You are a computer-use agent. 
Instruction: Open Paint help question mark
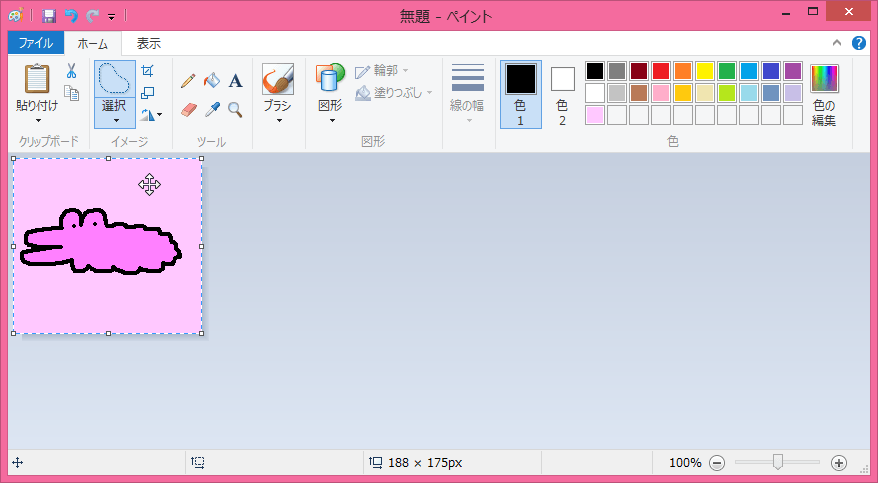[858, 43]
